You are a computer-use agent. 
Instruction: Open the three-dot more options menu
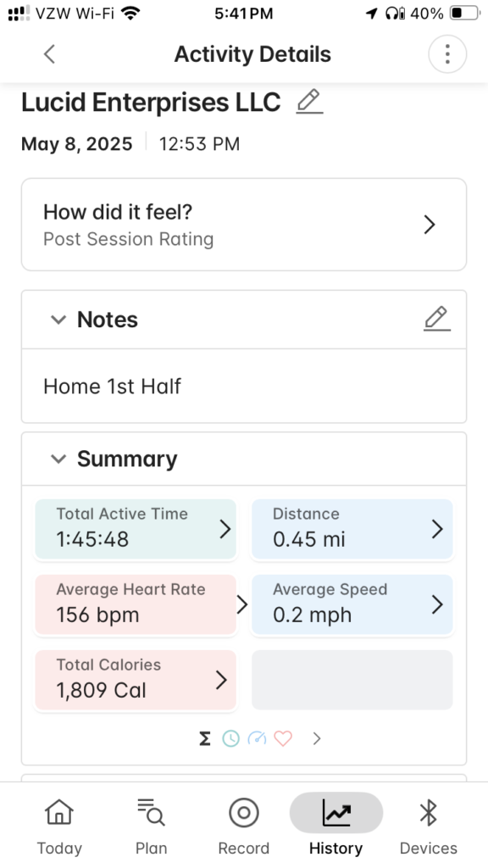[447, 54]
